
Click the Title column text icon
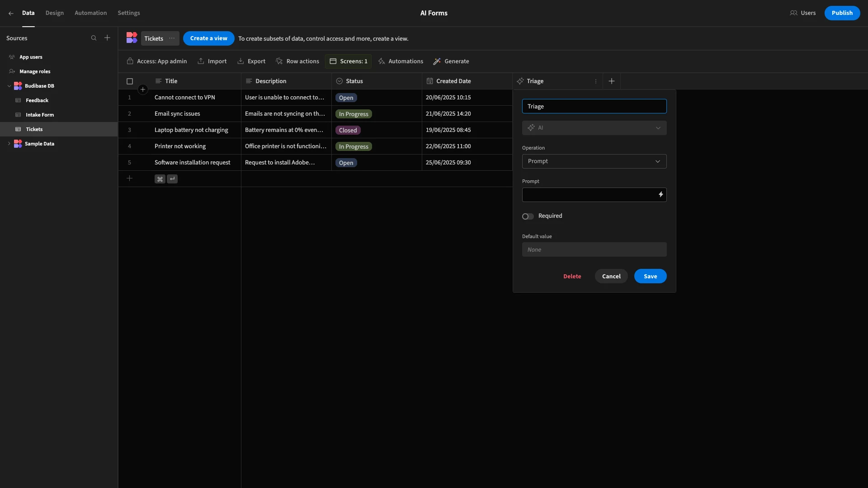[x=158, y=81]
